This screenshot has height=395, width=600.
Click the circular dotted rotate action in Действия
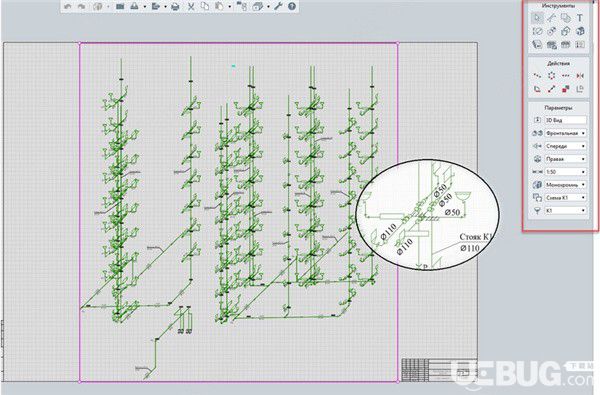(551, 75)
